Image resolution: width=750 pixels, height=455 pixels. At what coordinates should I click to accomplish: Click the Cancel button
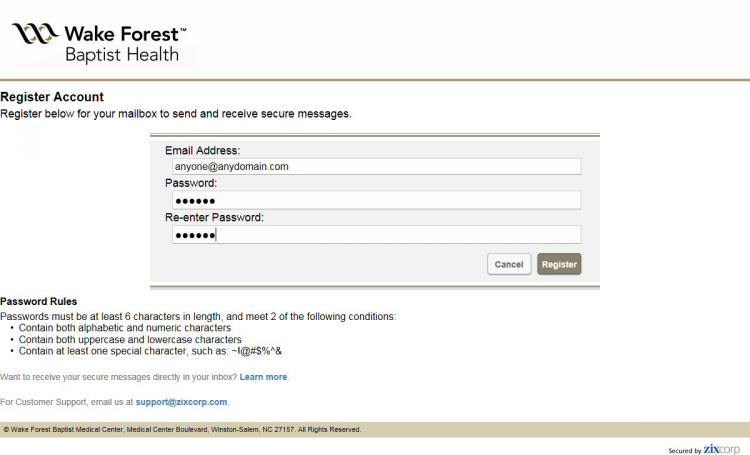509,264
